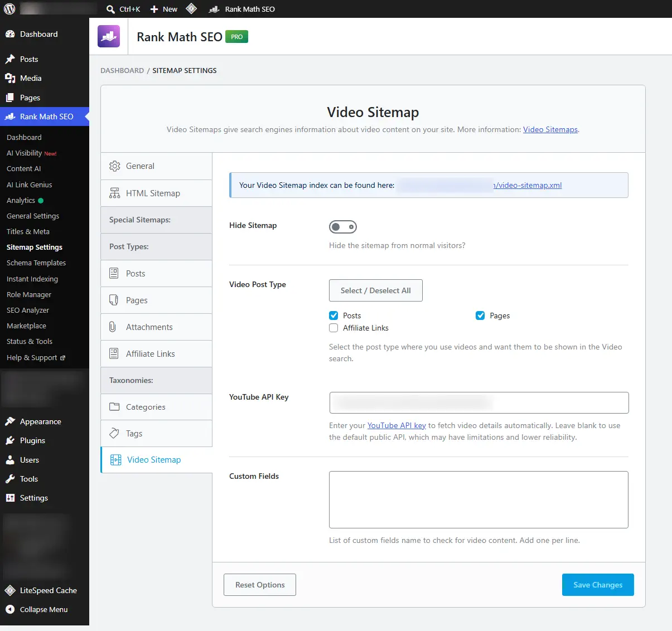
Task: Open AI Link Genius submenu item
Action: 30,185
